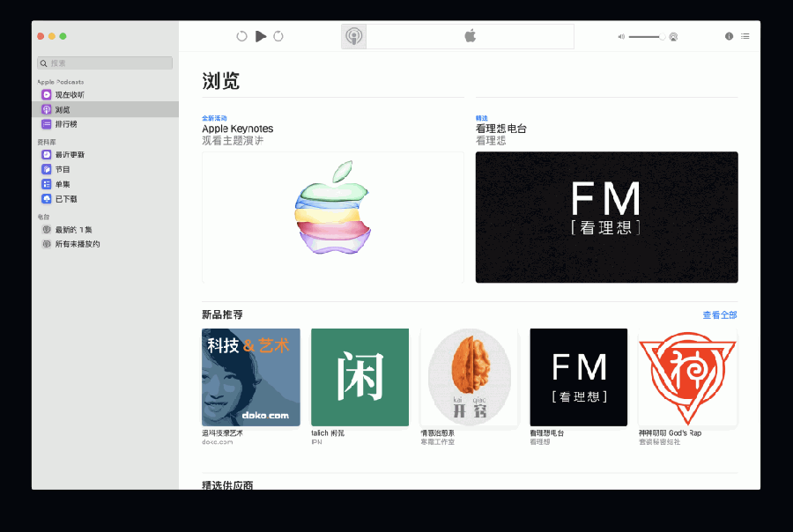Click the 看理想电台 featured title link
Screen dimensions: 793x532
coord(501,129)
